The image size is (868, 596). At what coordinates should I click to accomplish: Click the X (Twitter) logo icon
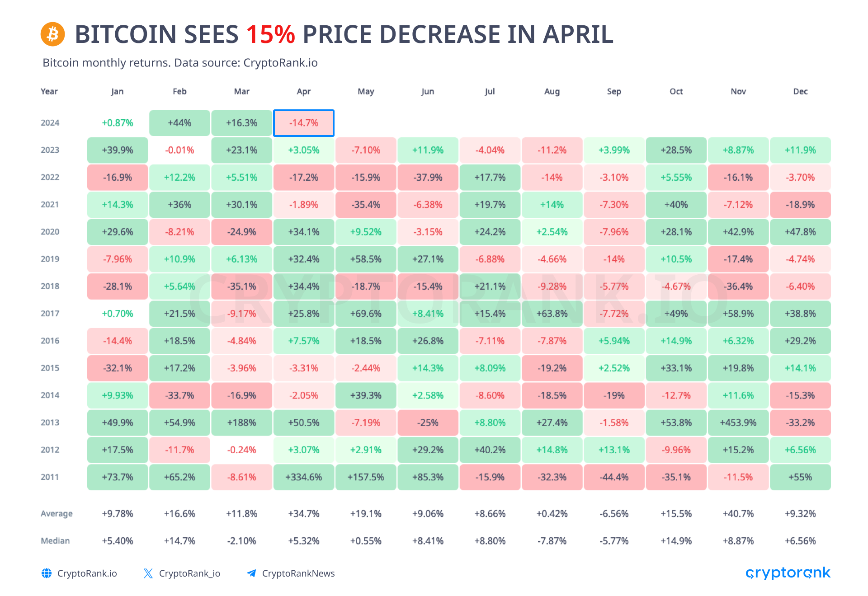148,573
